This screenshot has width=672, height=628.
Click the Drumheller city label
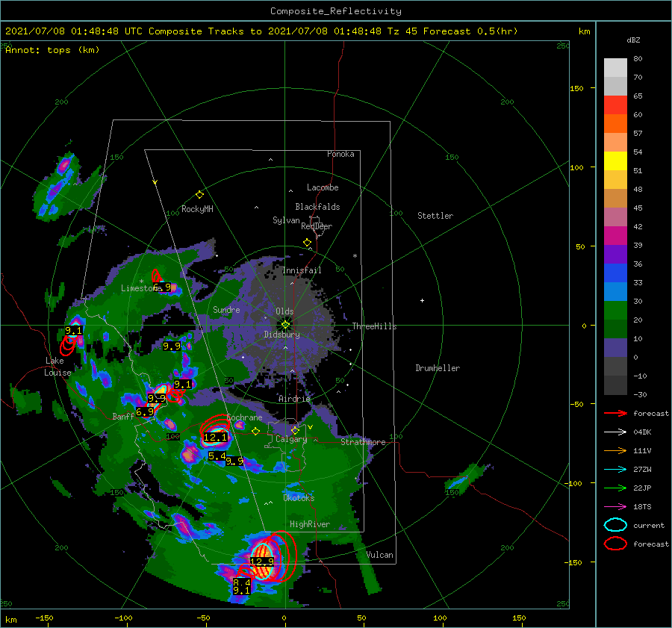(x=438, y=368)
